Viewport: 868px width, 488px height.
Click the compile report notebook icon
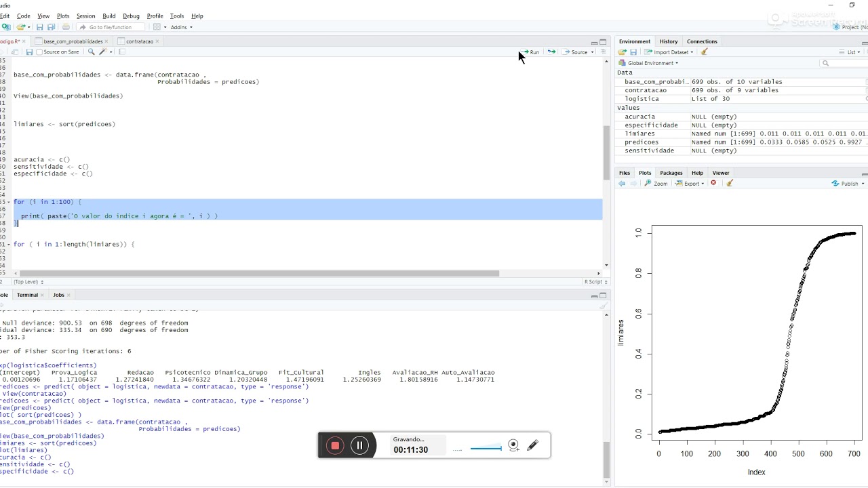tap(122, 52)
